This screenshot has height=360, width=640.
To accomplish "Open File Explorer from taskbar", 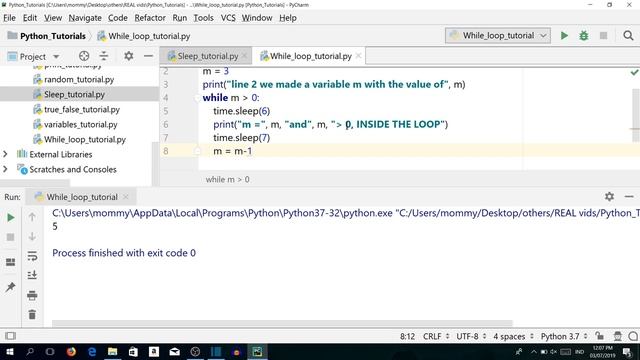I will (x=113, y=351).
